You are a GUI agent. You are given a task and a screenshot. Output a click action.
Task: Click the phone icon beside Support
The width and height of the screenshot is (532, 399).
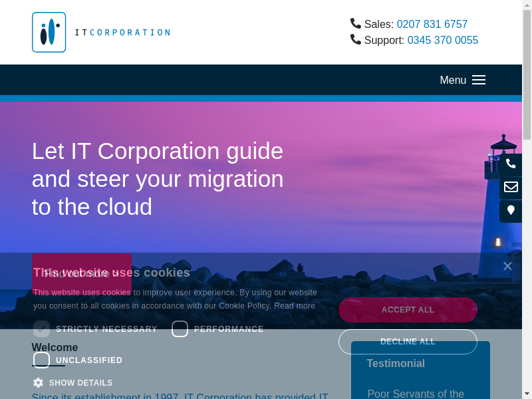click(356, 39)
